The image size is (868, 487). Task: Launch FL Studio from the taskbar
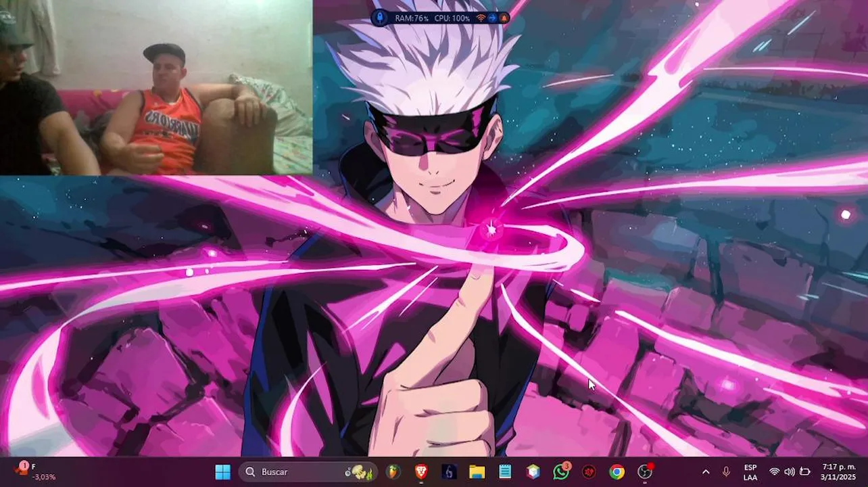click(393, 471)
